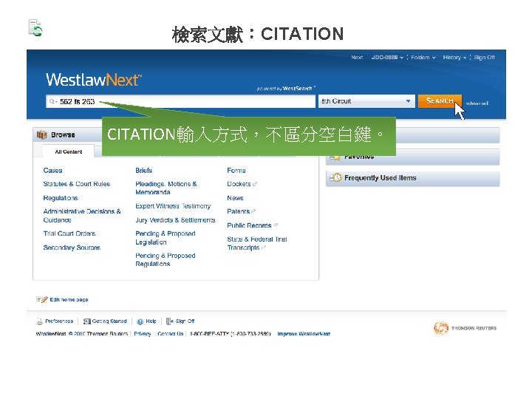Open the News link
This screenshot has width=532, height=399.
pos(235,198)
